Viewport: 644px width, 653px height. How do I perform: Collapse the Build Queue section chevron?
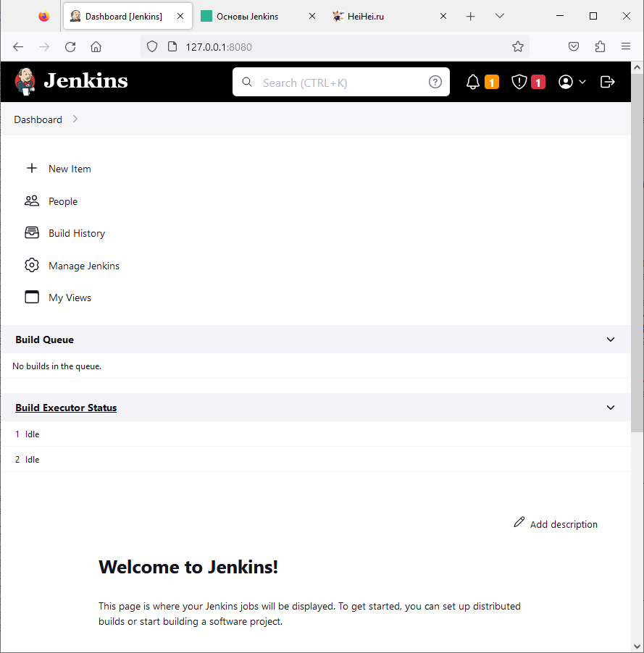tap(611, 340)
